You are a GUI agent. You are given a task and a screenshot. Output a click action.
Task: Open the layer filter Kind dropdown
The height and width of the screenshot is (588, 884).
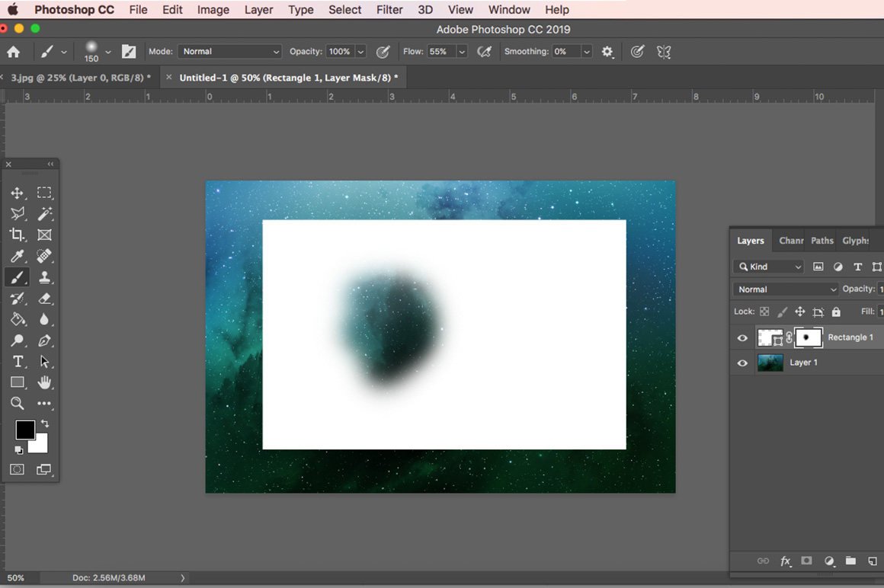(x=770, y=267)
